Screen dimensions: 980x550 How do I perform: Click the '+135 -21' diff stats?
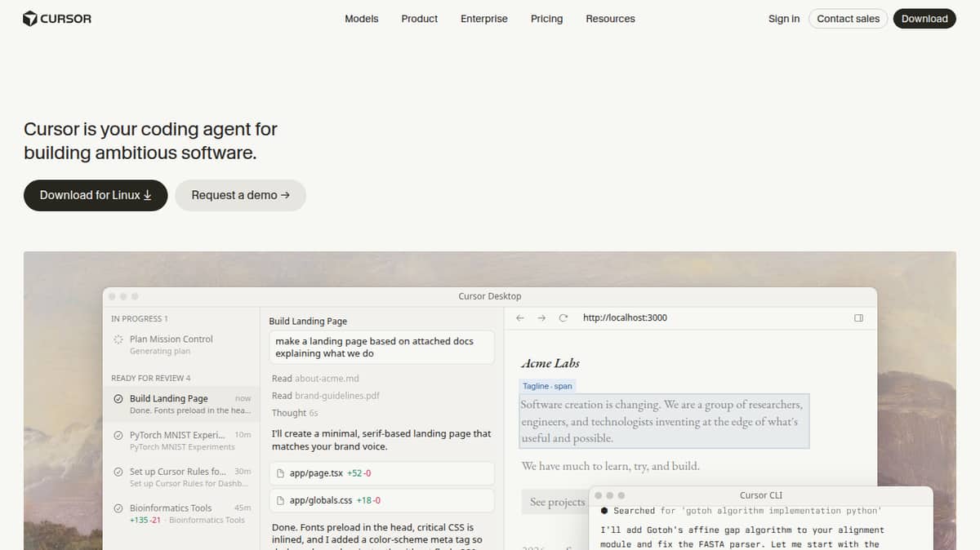pyautogui.click(x=145, y=520)
